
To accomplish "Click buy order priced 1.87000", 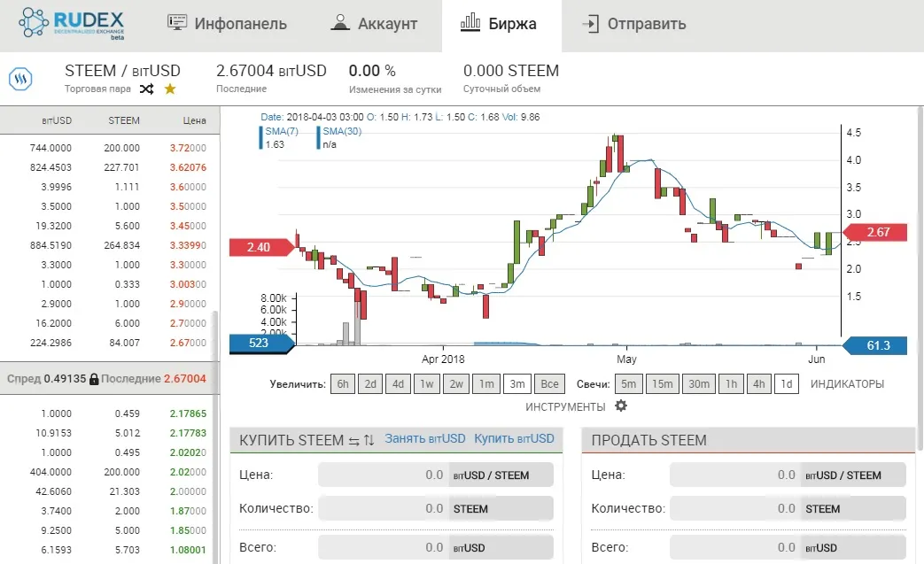I will (110, 510).
